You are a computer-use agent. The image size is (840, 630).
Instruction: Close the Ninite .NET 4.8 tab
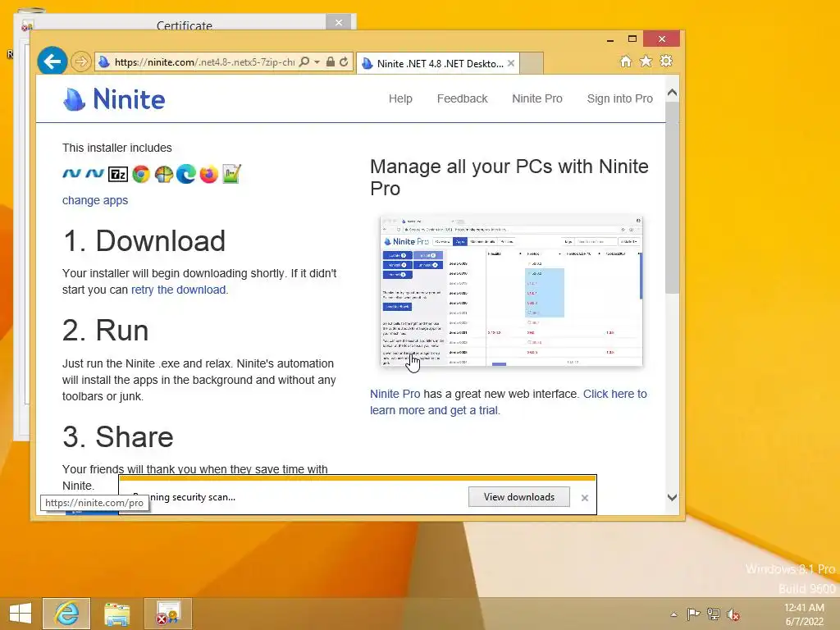(x=511, y=63)
